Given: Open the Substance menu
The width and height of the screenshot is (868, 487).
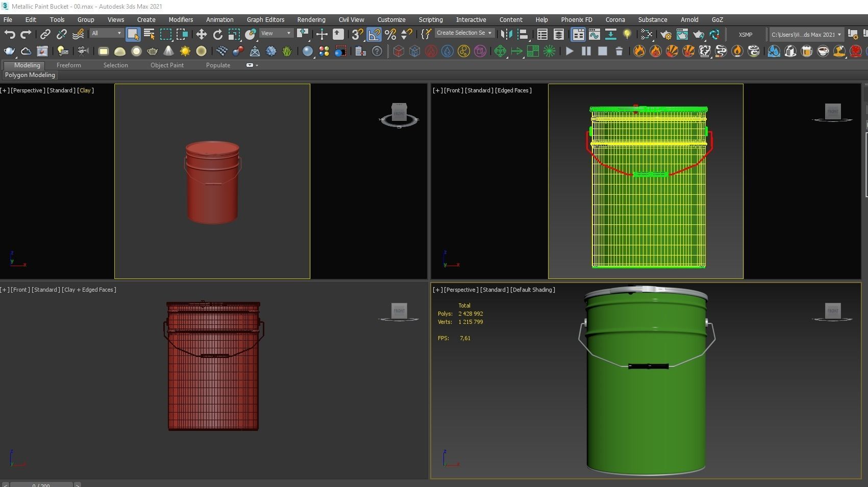Looking at the screenshot, I should point(652,19).
